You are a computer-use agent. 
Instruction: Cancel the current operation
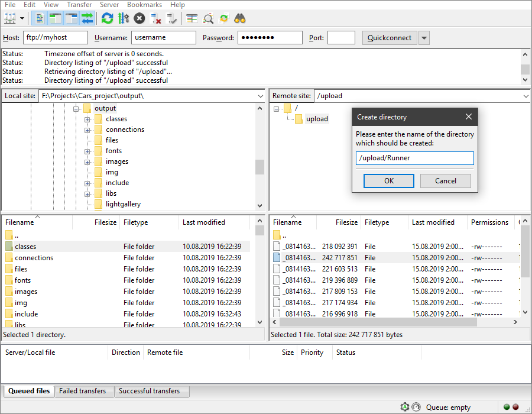(141, 18)
